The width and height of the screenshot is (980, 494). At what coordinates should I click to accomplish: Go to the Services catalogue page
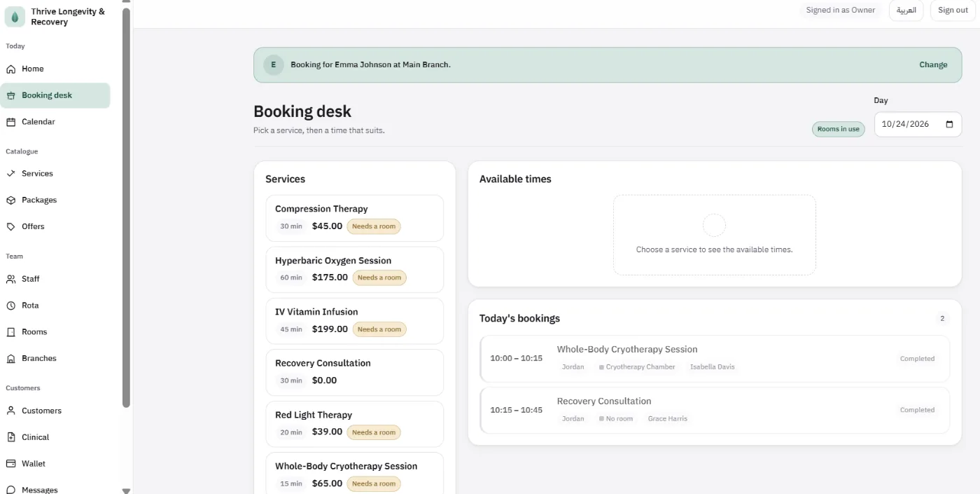tap(55, 174)
